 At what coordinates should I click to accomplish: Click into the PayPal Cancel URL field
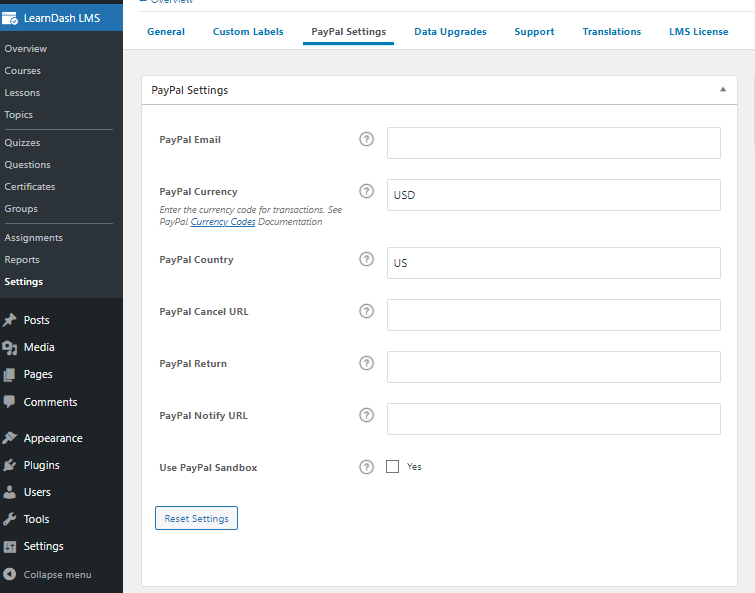tap(554, 315)
